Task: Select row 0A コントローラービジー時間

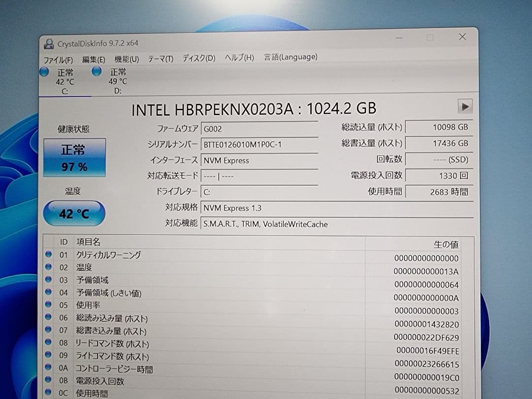Action: pyautogui.click(x=252, y=372)
